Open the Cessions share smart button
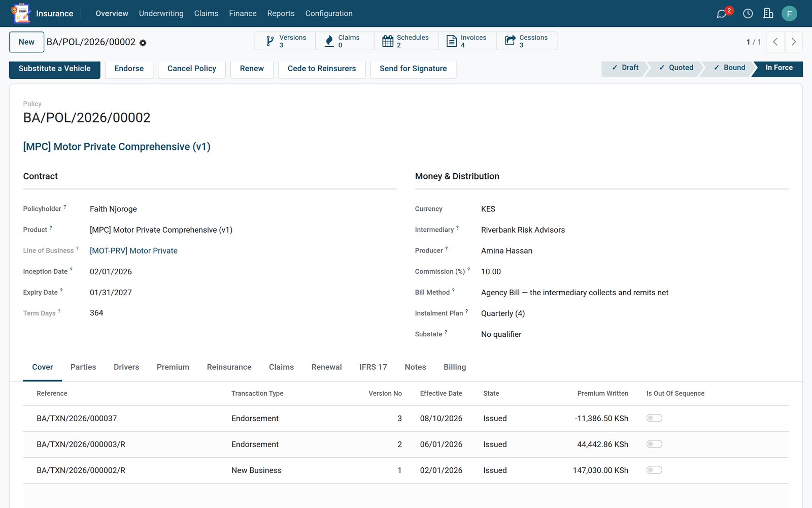The image size is (812, 508). tap(527, 41)
